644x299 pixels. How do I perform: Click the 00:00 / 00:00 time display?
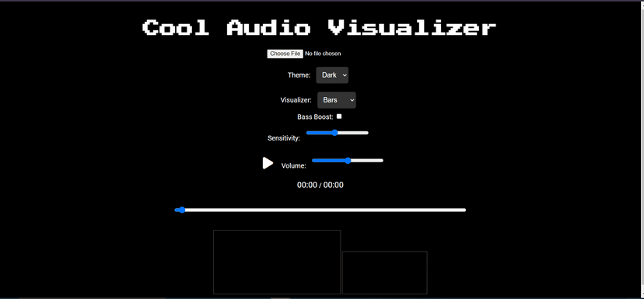320,185
